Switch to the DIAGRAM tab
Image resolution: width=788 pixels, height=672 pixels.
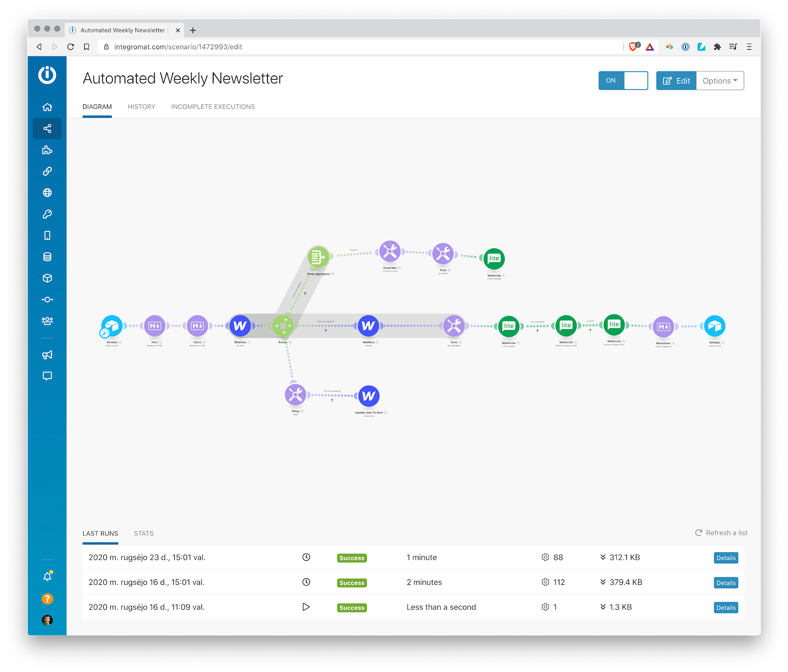[x=97, y=106]
